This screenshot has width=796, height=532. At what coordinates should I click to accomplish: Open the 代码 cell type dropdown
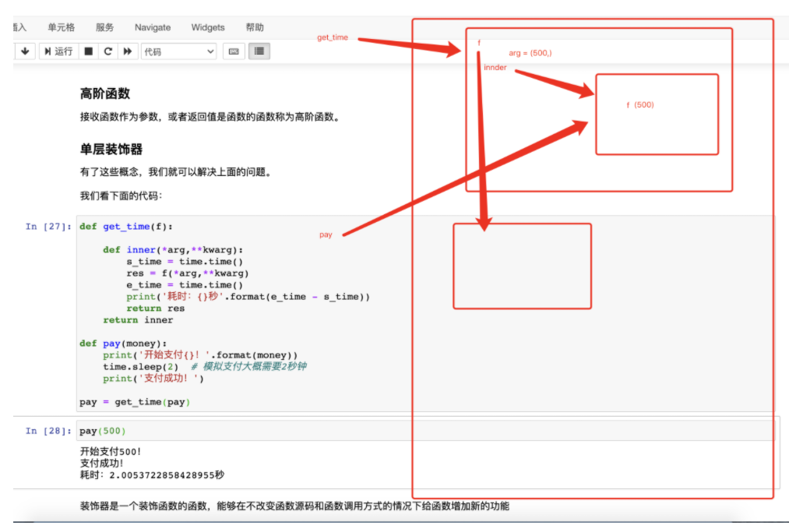coord(178,51)
